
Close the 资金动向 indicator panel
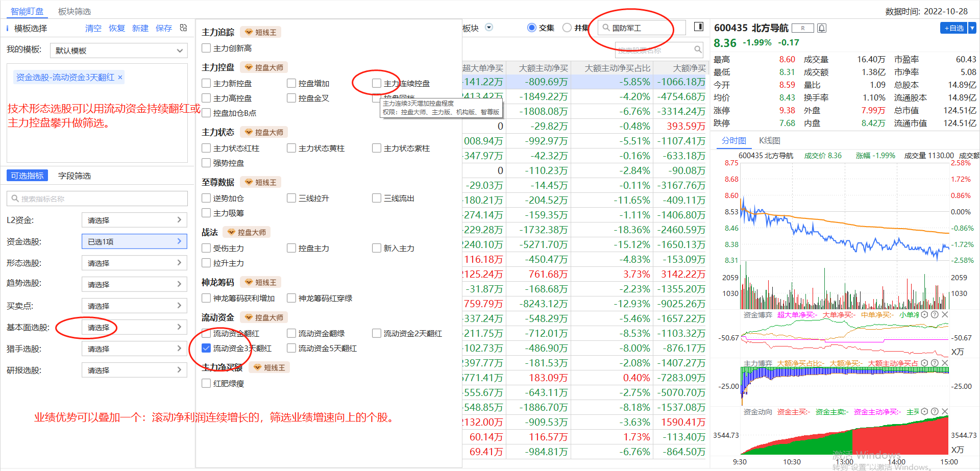click(x=945, y=411)
